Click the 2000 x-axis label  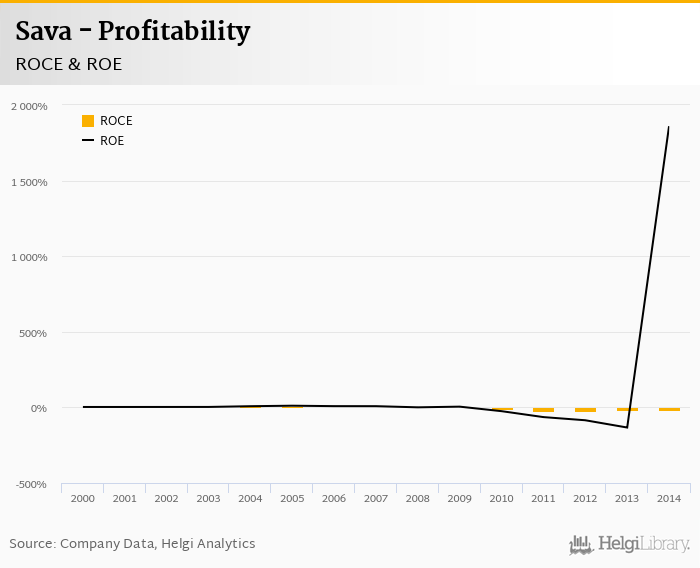click(83, 498)
